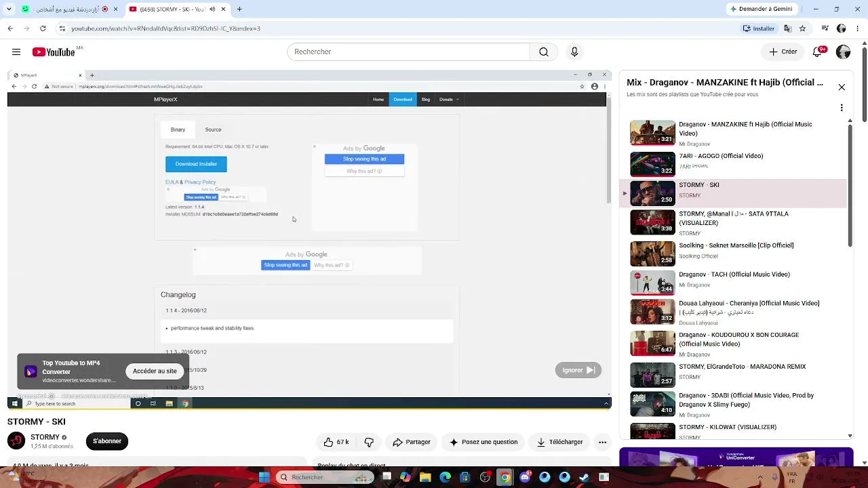The width and height of the screenshot is (868, 488).
Task: Bookmark this page with the star
Action: click(x=802, y=28)
